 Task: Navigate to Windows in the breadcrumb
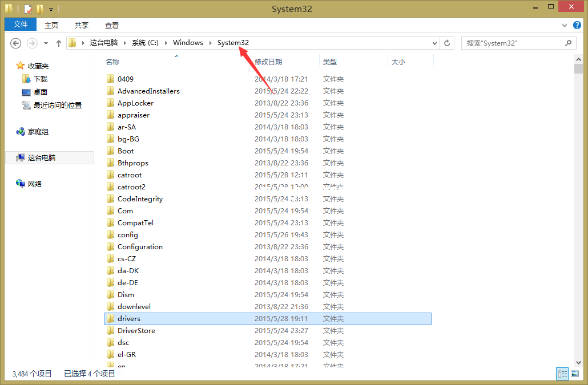(188, 43)
